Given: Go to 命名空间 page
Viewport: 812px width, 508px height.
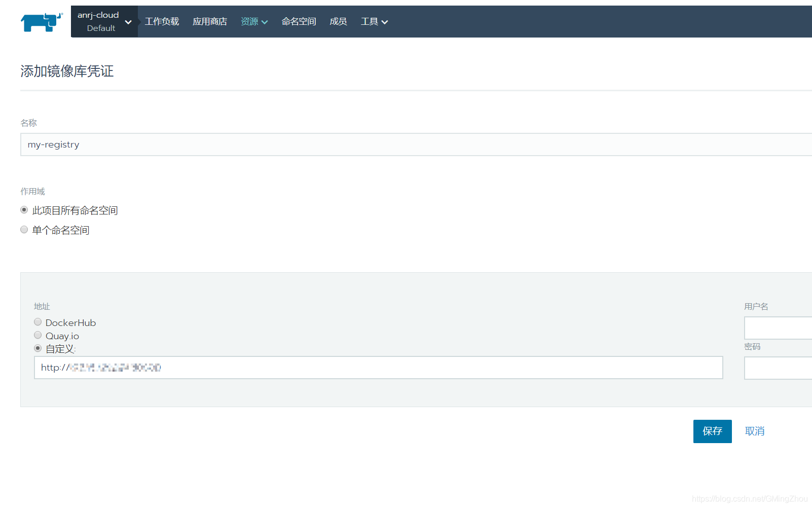Looking at the screenshot, I should (299, 21).
